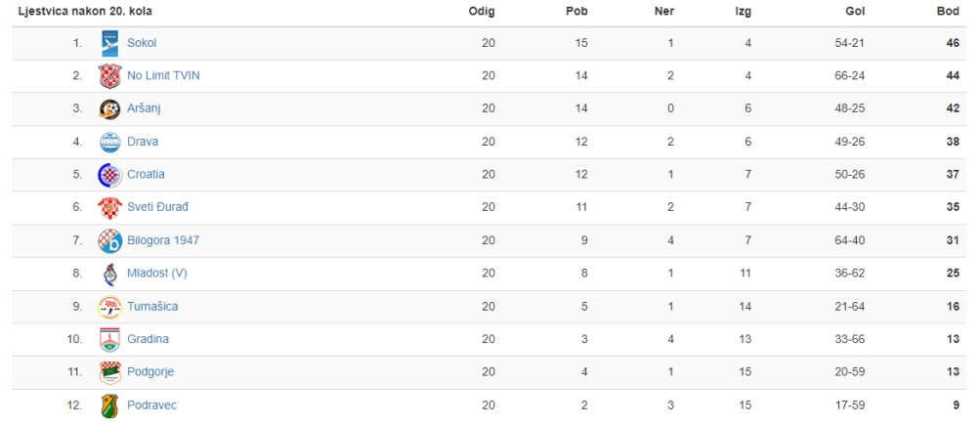Viewport: 980px width, 425px height.
Task: Click the Mladost (V) crest icon
Action: click(x=110, y=274)
